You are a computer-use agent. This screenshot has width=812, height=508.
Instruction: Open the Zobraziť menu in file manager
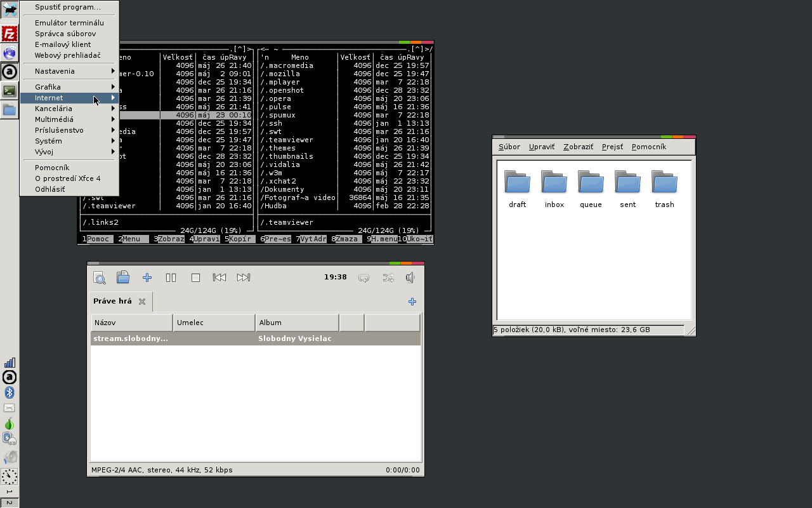[578, 147]
